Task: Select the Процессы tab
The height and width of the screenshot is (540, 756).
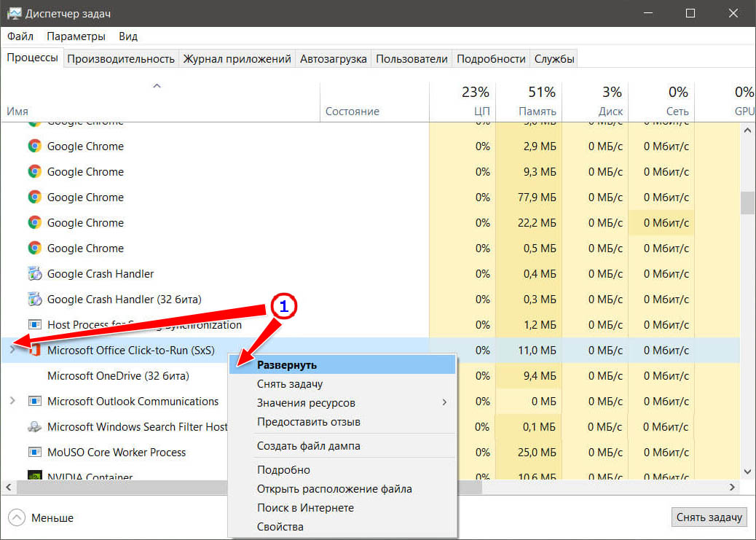Action: point(32,58)
